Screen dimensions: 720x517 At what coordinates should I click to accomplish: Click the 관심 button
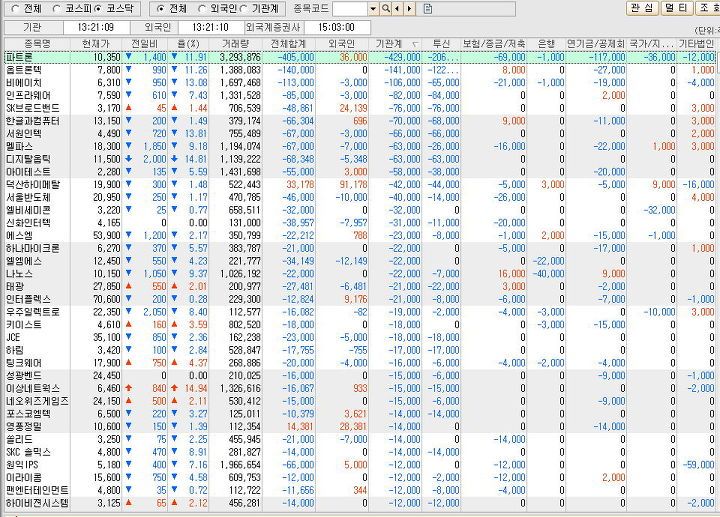(x=642, y=8)
